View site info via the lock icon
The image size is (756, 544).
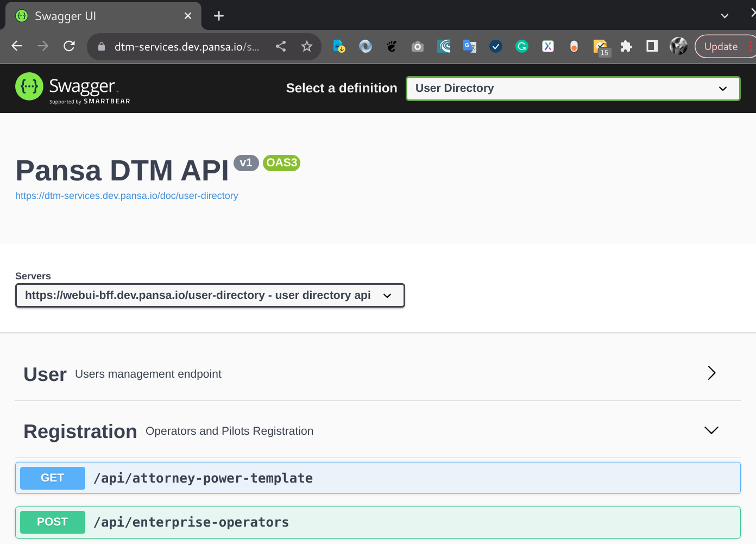(x=101, y=47)
